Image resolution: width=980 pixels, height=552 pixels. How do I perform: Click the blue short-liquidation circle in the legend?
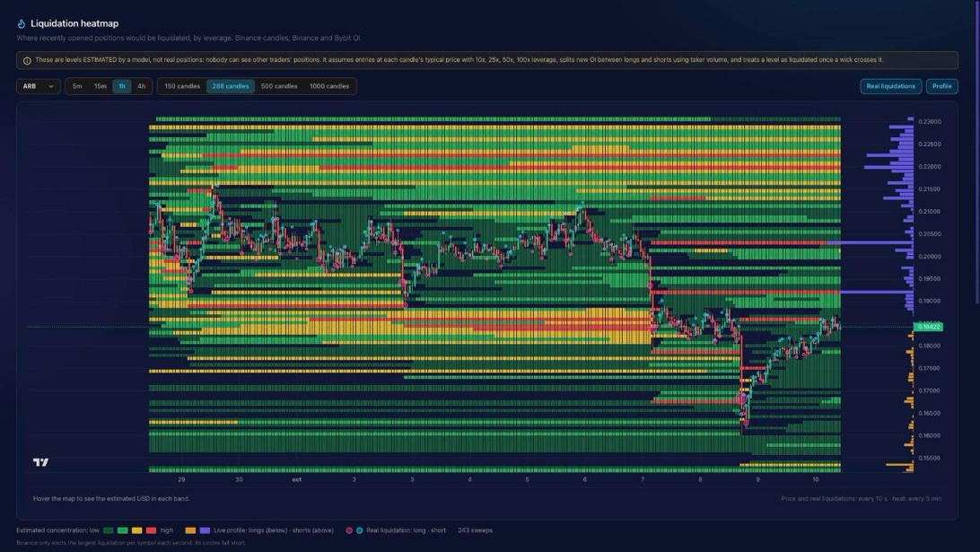pos(359,530)
